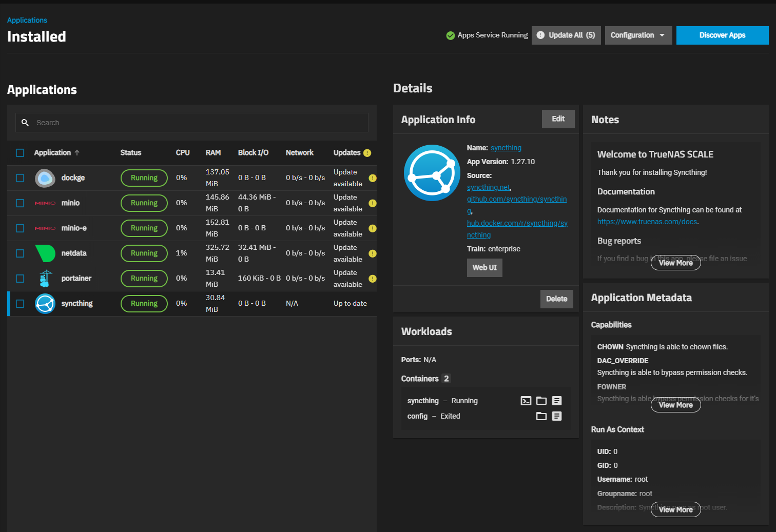Go to Applications breadcrumb link
This screenshot has width=776, height=532.
point(27,20)
